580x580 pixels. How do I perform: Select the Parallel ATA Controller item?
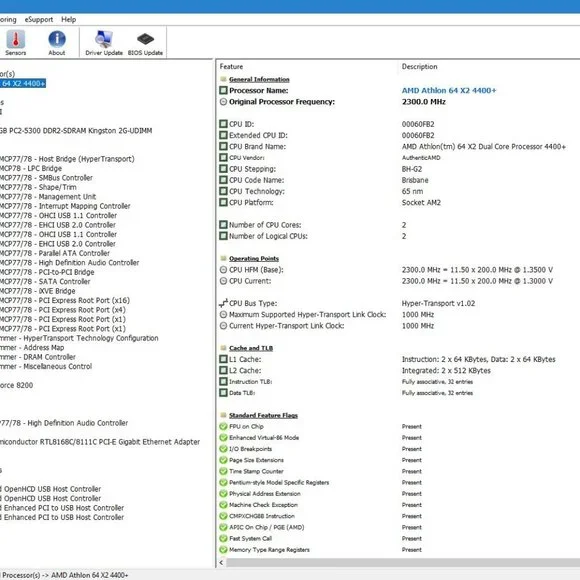55,253
